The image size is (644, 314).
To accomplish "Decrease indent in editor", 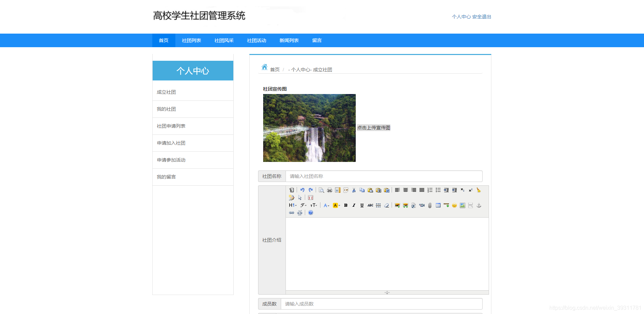I will pyautogui.click(x=454, y=190).
